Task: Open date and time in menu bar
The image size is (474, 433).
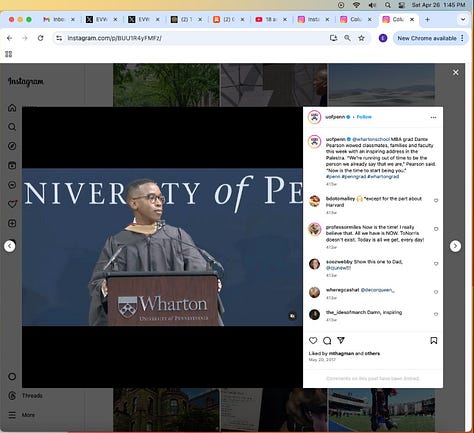Action: point(438,5)
